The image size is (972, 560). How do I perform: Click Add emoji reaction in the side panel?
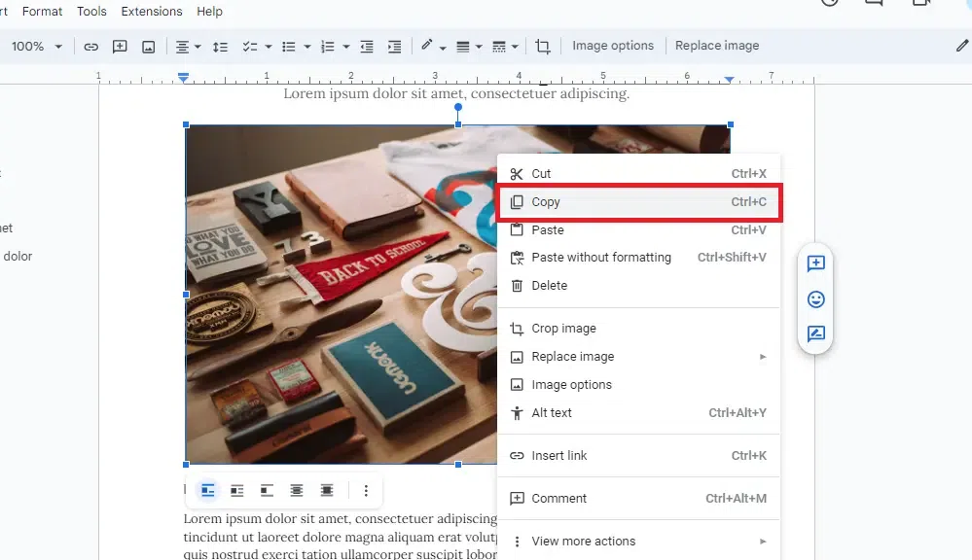815,299
